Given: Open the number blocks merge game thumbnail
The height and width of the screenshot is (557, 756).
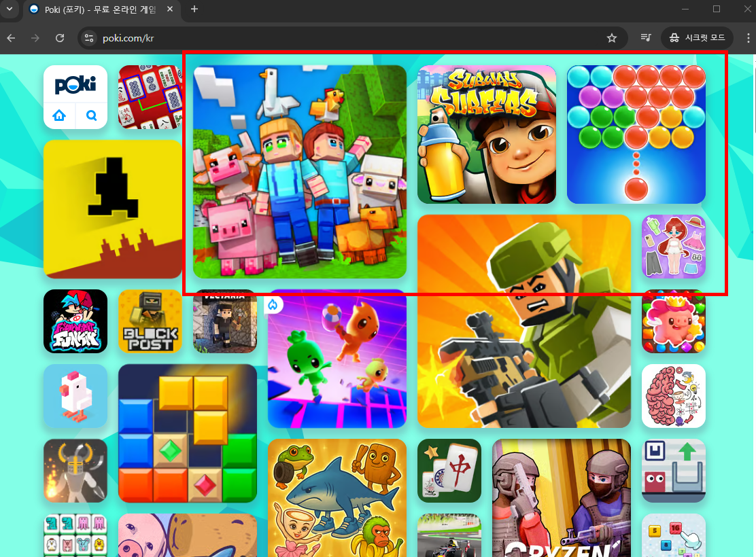Looking at the screenshot, I should coord(674,535).
